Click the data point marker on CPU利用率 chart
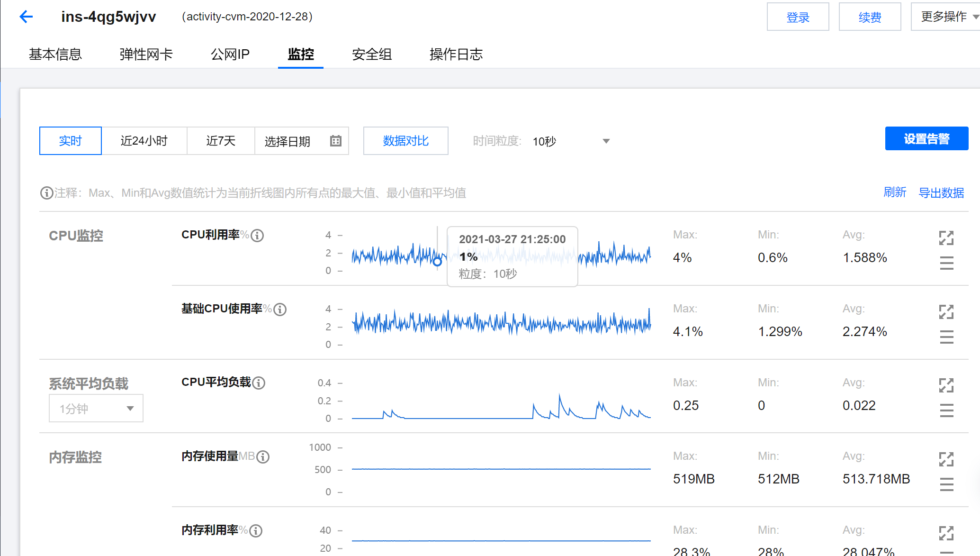 click(x=437, y=261)
